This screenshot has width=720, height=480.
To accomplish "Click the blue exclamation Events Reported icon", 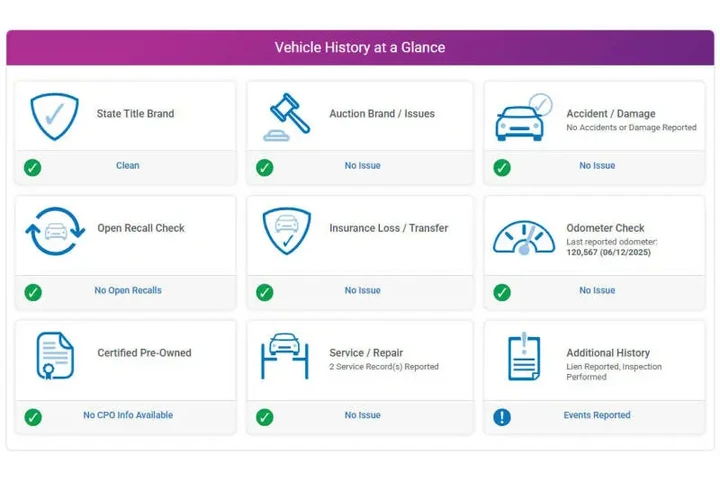I will [502, 417].
